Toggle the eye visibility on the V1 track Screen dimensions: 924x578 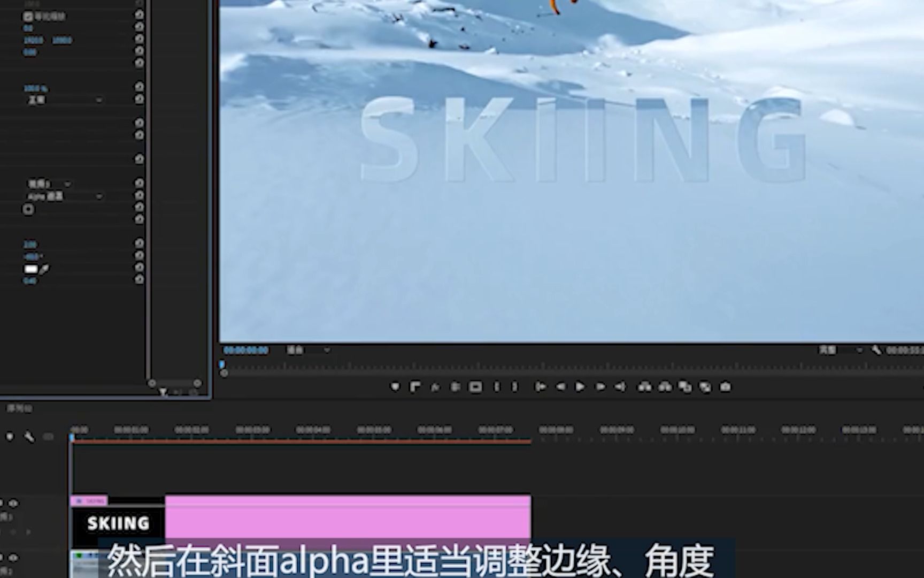(14, 557)
